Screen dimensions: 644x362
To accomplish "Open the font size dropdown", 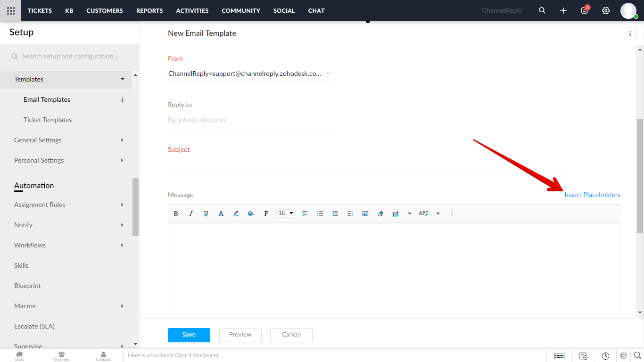I will [286, 214].
